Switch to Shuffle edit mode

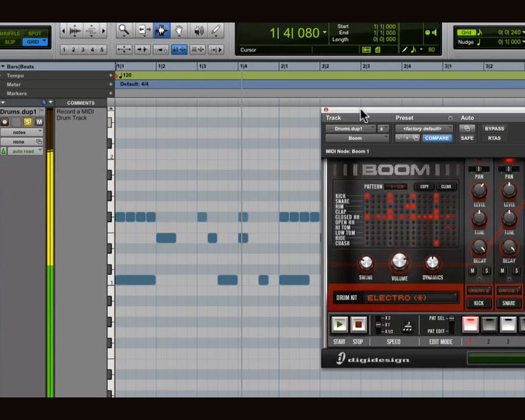click(x=10, y=33)
